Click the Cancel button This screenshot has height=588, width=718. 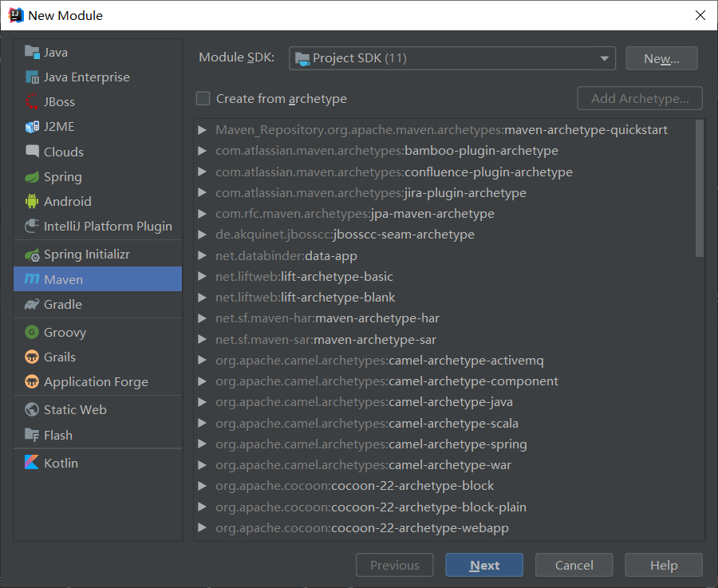pos(574,565)
